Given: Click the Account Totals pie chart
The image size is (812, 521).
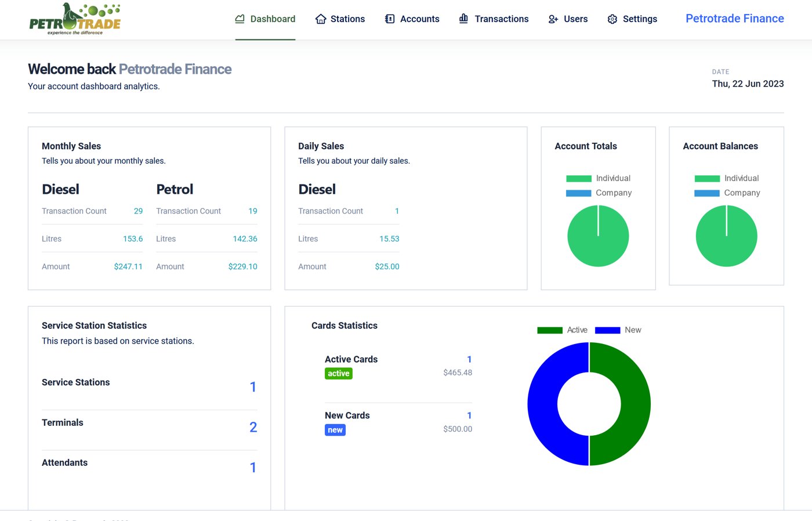Looking at the screenshot, I should coord(598,236).
